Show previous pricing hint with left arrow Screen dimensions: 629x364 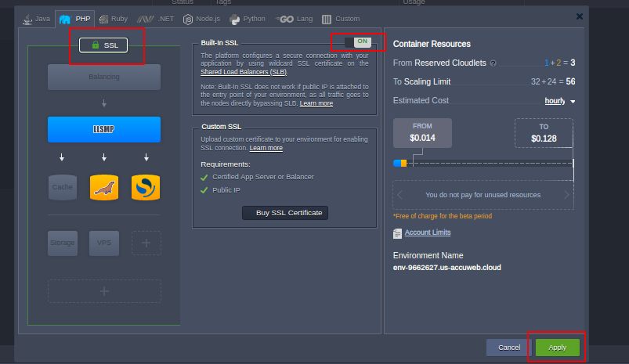(x=400, y=195)
